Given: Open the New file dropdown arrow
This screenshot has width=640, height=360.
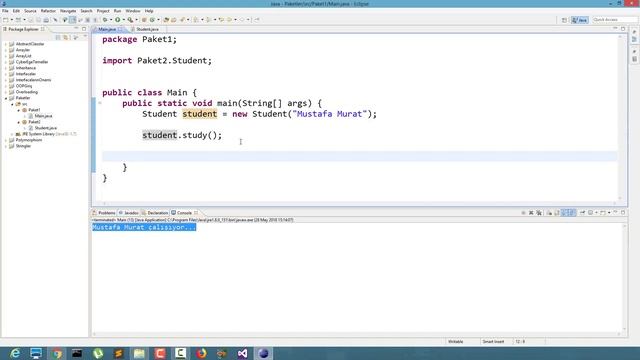Looking at the screenshot, I should click(11, 20).
